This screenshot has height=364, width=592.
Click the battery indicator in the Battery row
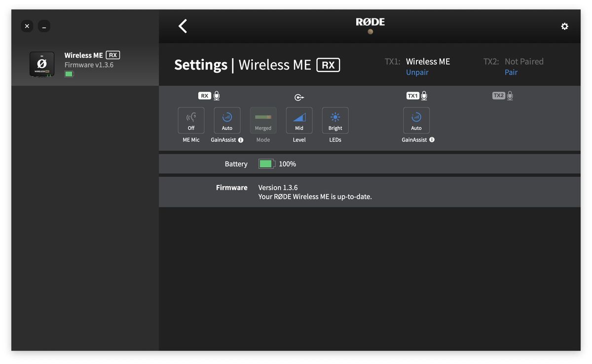pos(266,164)
